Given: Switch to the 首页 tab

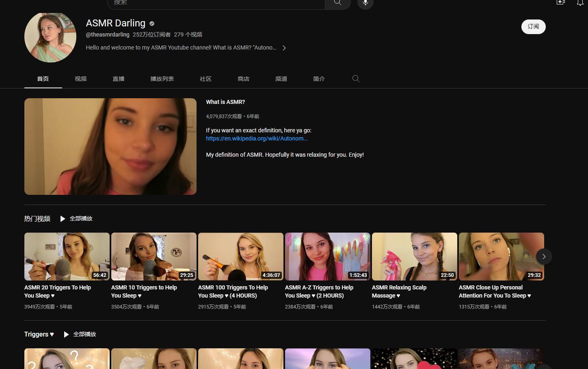Looking at the screenshot, I should [43, 79].
